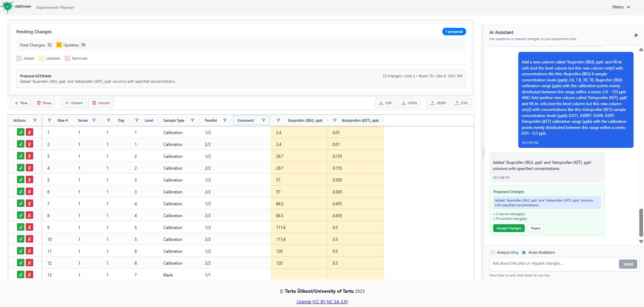Expand the Menu dropdown
The image size is (644, 307).
tap(621, 7)
